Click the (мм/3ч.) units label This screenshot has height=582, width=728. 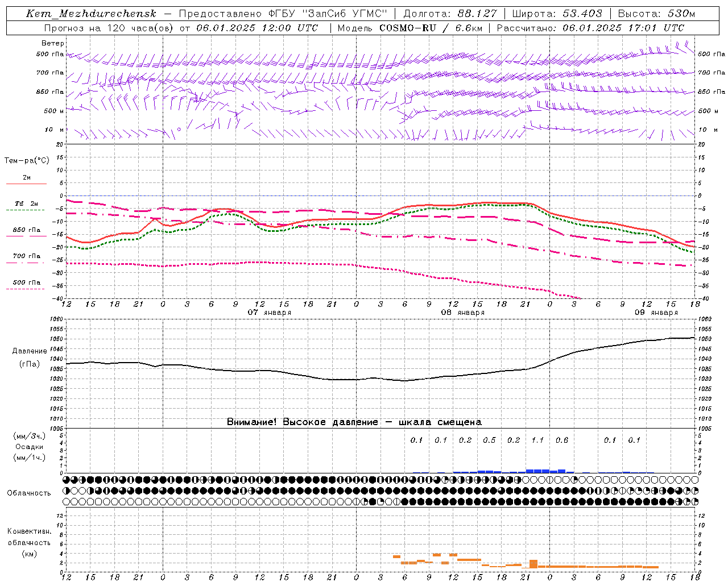tap(30, 436)
